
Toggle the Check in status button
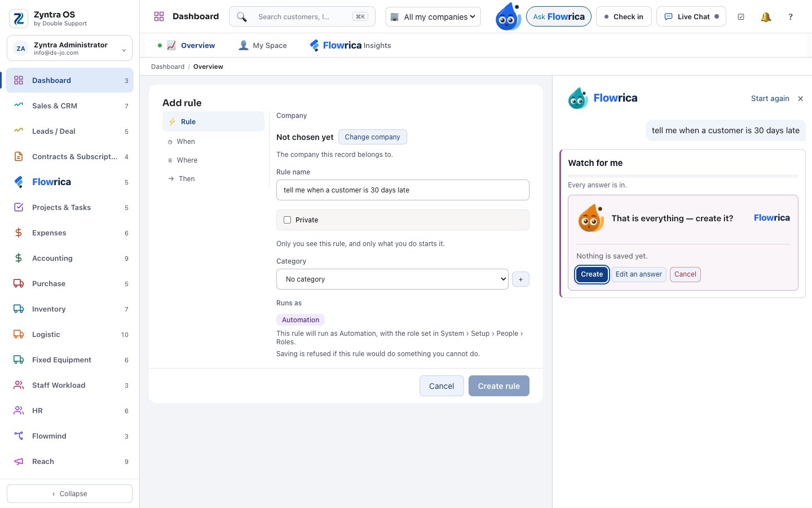(624, 17)
